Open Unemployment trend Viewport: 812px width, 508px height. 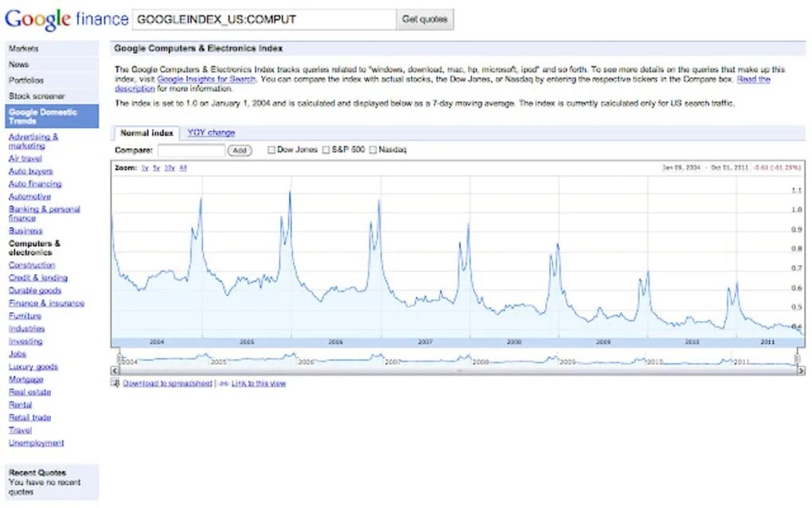pos(37,443)
